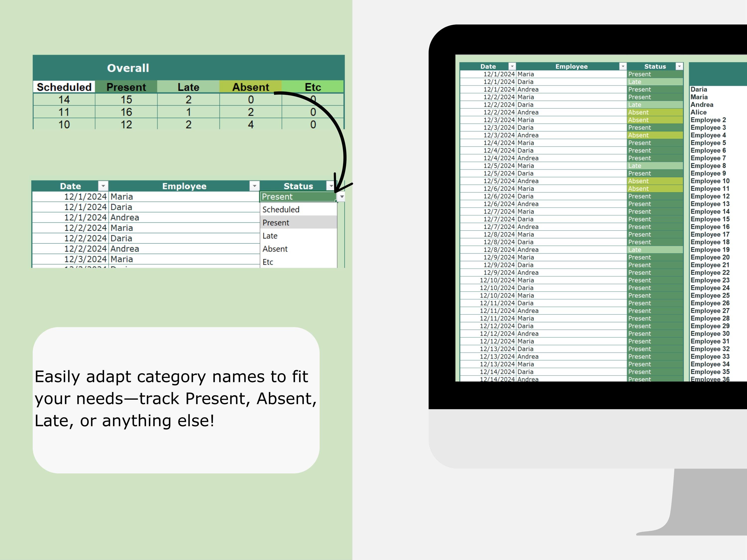Select "Employee 10" in the roster list
Viewport: 747px width, 560px height.
(710, 181)
